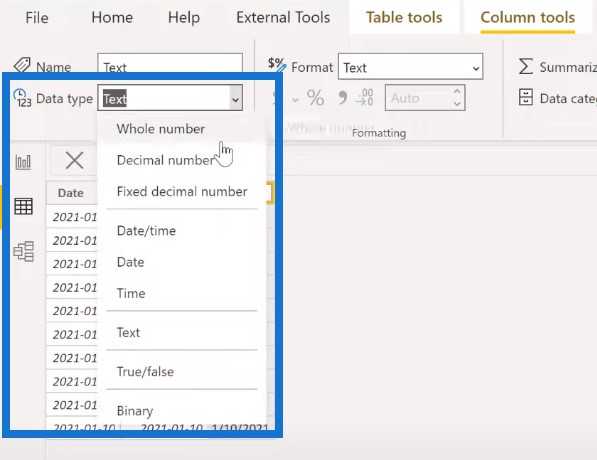Click the percentage format icon
This screenshot has width=597, height=460.
pyautogui.click(x=316, y=98)
